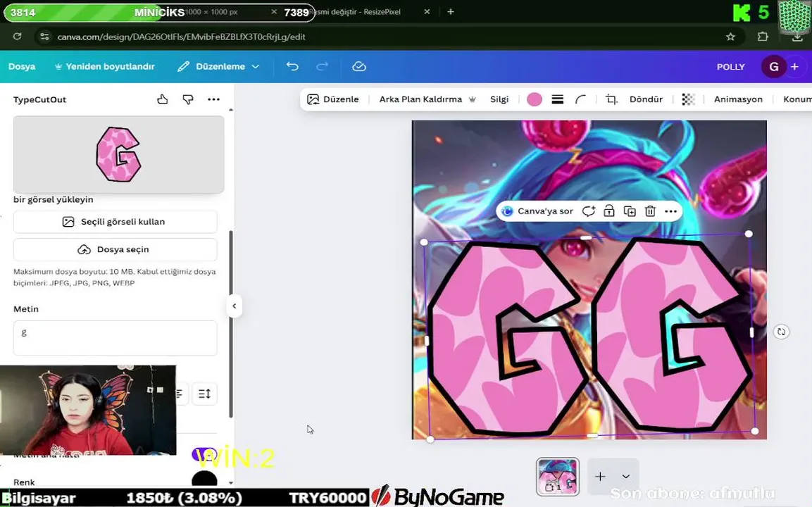Click the POLLY project name
This screenshot has width=812, height=507.
pos(730,67)
